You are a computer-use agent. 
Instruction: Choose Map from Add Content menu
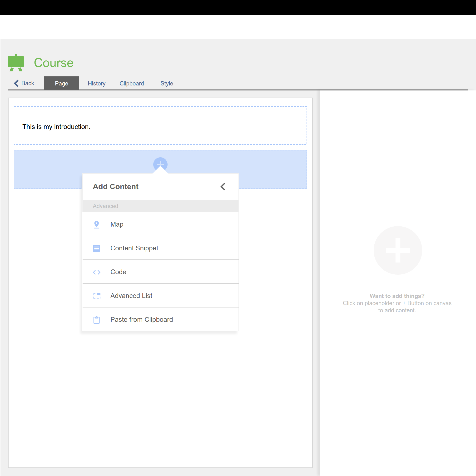coord(117,224)
